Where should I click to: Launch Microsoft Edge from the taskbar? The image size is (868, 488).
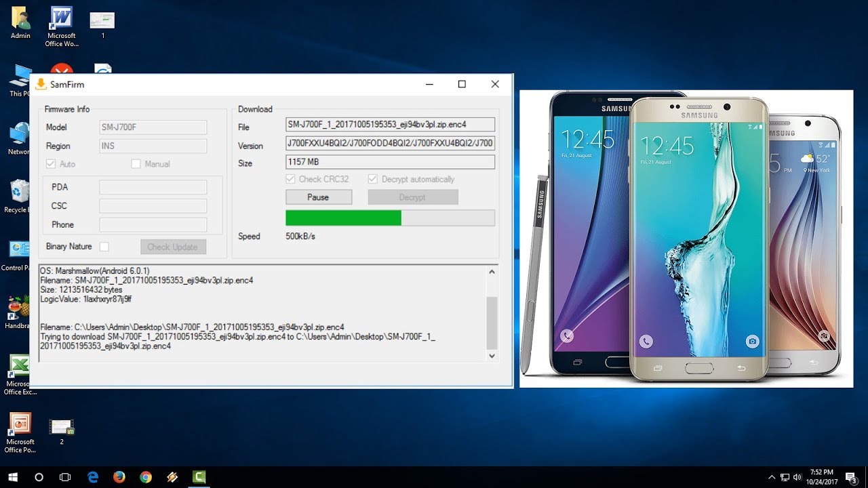93,477
